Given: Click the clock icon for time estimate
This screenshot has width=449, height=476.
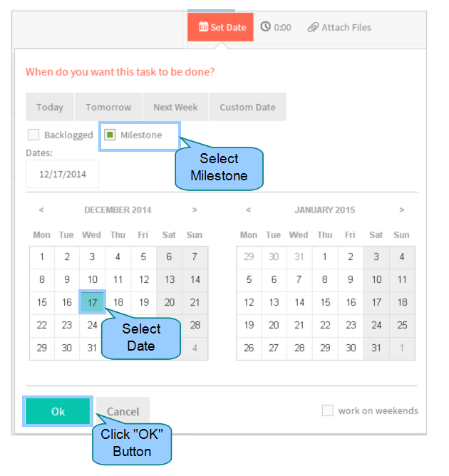Looking at the screenshot, I should (265, 26).
